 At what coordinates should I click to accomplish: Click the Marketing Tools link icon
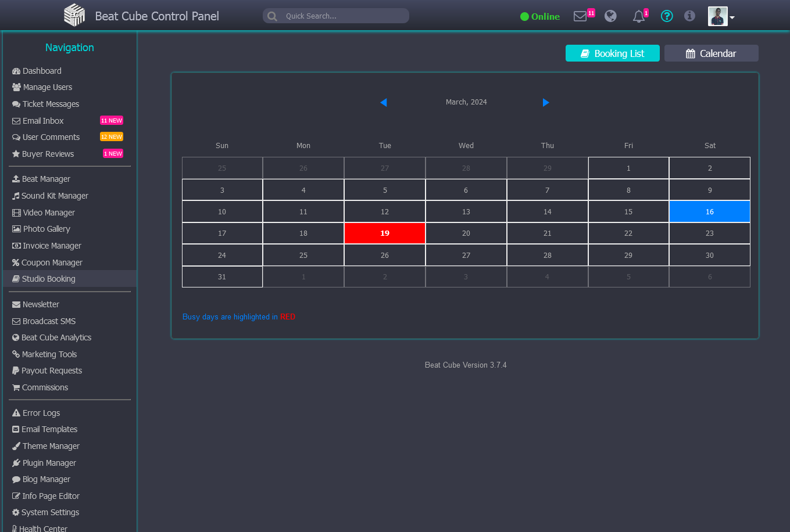coord(16,354)
